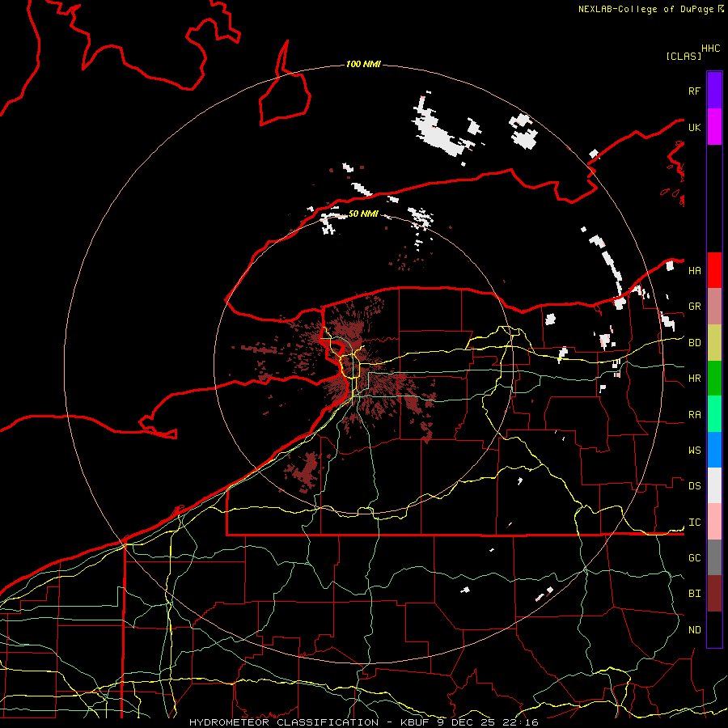Click the GR legend color block
The width and height of the screenshot is (728, 728).
click(714, 306)
